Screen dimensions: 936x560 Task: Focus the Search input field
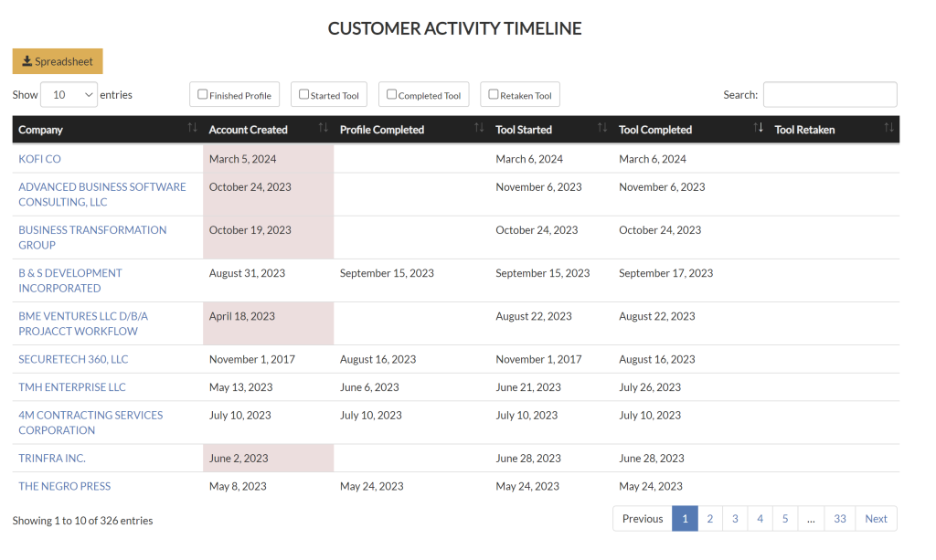point(830,94)
